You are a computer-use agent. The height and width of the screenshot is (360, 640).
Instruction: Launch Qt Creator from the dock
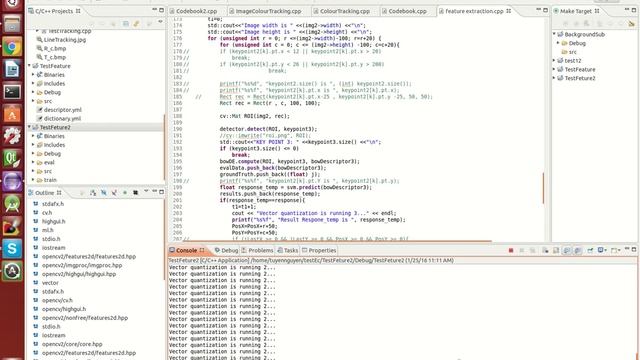pyautogui.click(x=12, y=158)
